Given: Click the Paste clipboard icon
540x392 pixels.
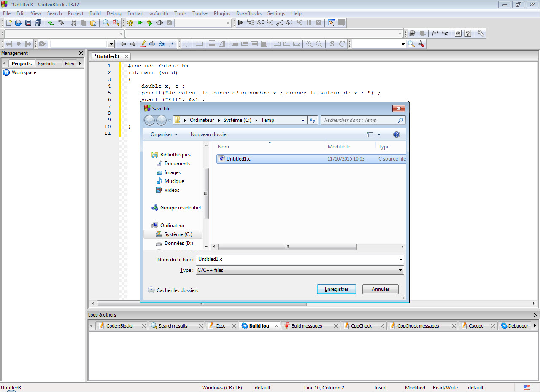Looking at the screenshot, I should [x=93, y=23].
